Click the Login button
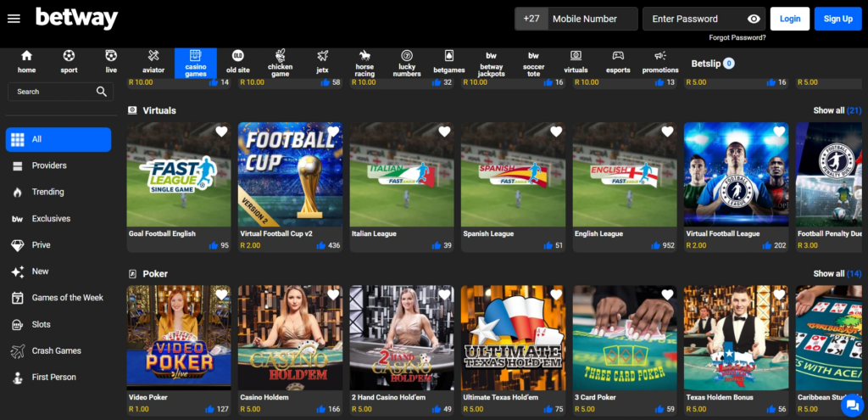868x420 pixels. coord(789,19)
